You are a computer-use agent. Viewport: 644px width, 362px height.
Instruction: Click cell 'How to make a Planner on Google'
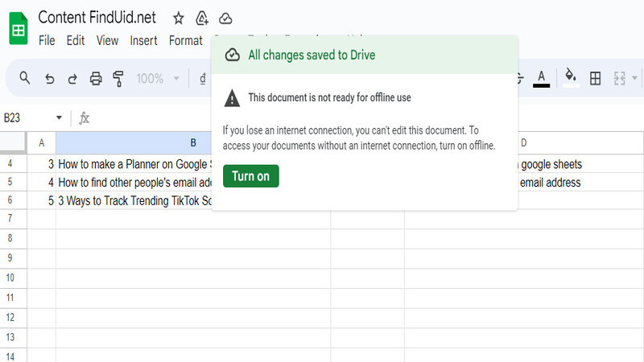click(x=134, y=164)
